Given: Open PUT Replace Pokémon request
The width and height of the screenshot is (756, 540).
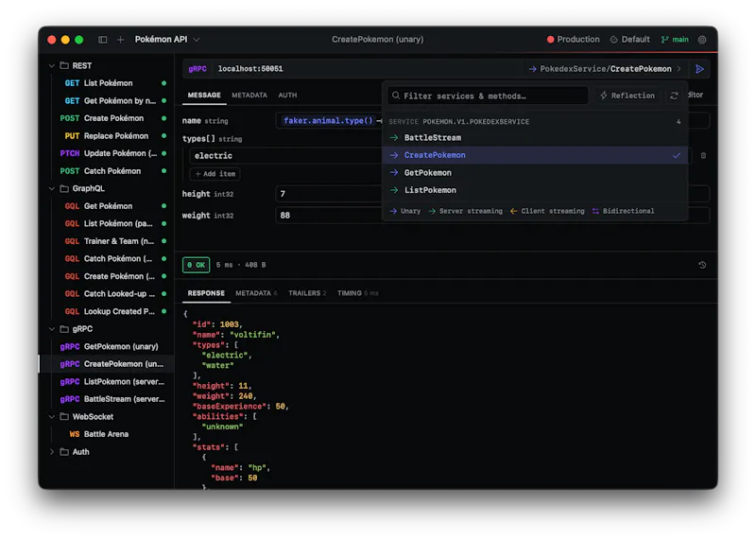Looking at the screenshot, I should [109, 136].
